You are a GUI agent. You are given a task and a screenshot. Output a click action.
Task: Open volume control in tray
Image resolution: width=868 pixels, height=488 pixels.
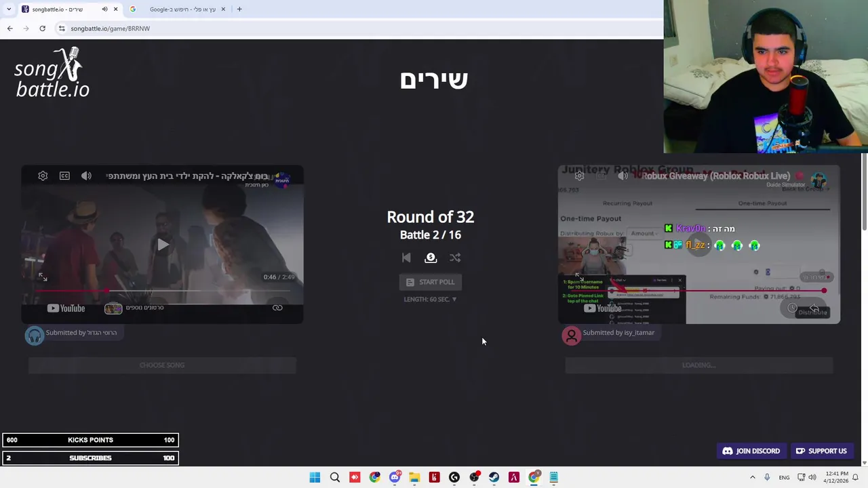click(812, 478)
